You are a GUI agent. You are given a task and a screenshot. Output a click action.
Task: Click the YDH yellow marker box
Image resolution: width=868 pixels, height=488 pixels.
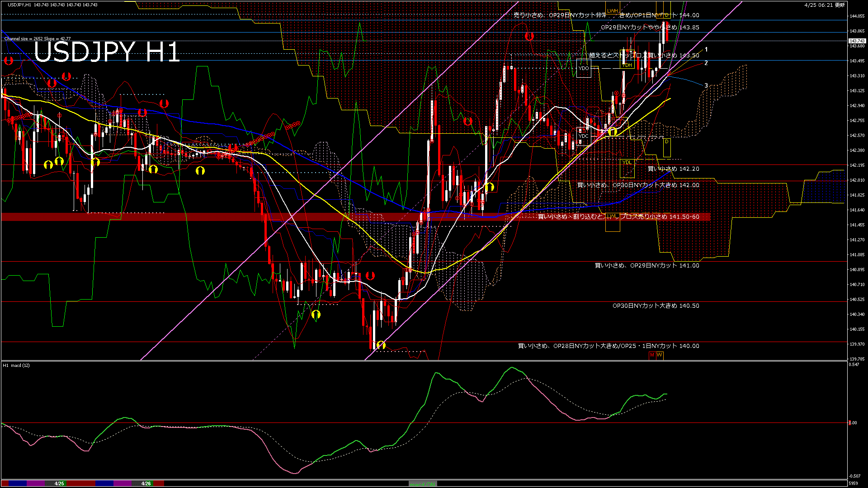pos(627,65)
